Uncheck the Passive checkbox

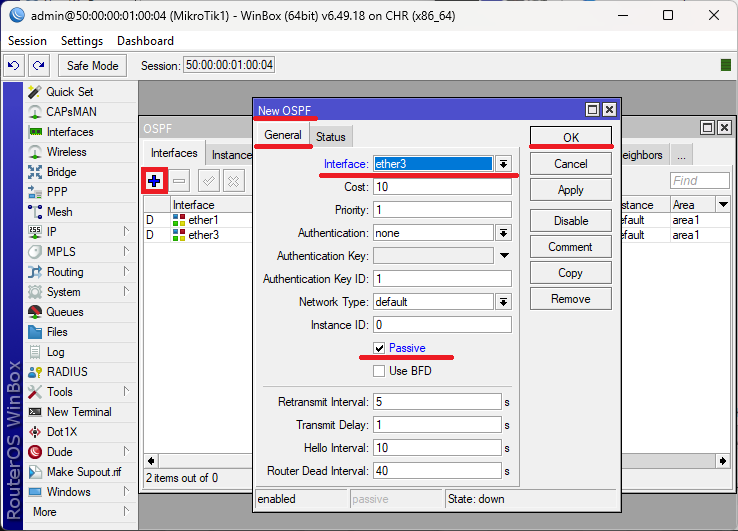379,348
